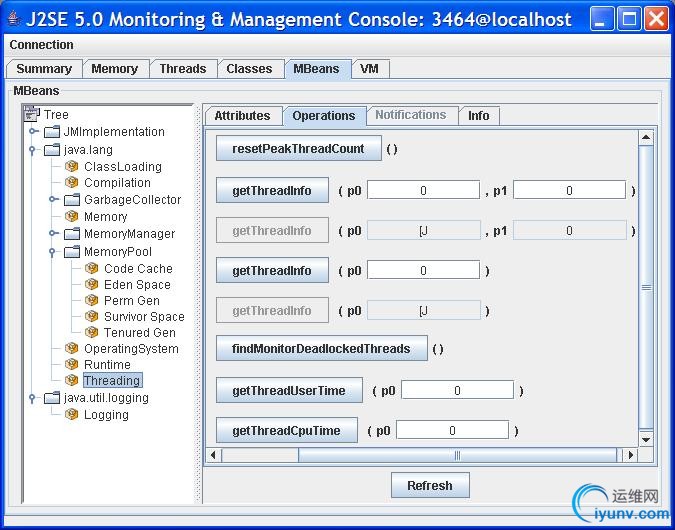The width and height of the screenshot is (675, 530).
Task: Click the Survivor Space bean icon
Action: click(x=92, y=316)
